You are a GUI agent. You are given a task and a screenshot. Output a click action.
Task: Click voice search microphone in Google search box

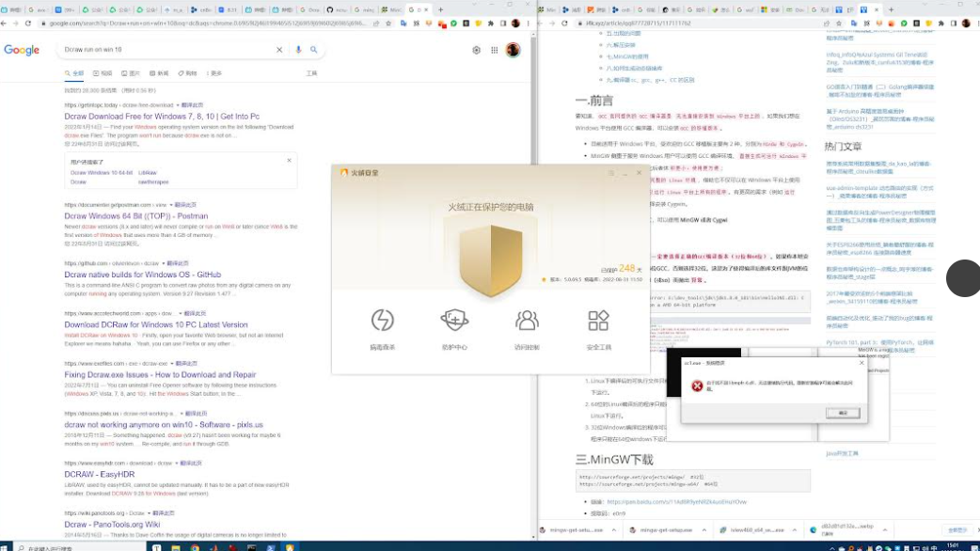(298, 49)
